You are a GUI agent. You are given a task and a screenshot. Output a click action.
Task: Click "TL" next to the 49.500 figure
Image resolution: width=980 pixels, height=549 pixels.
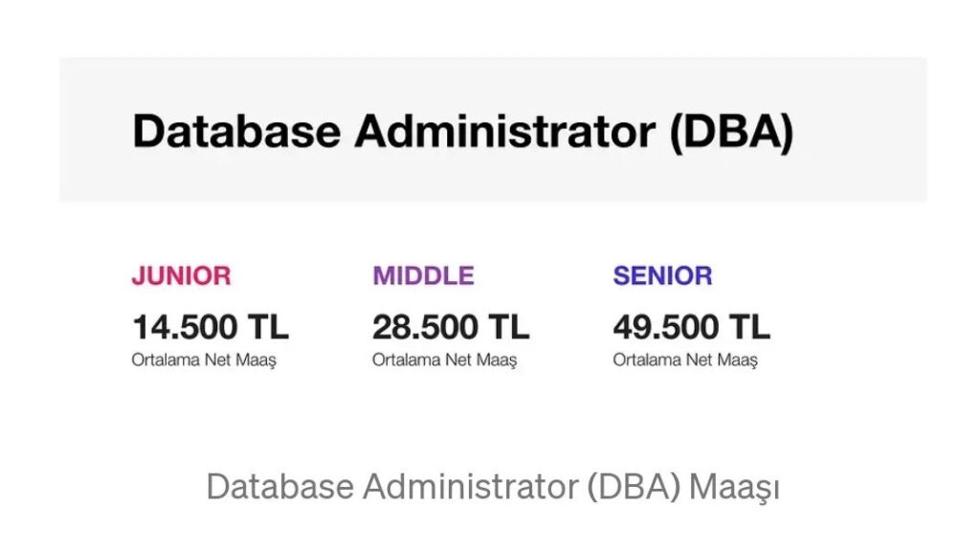tap(748, 327)
